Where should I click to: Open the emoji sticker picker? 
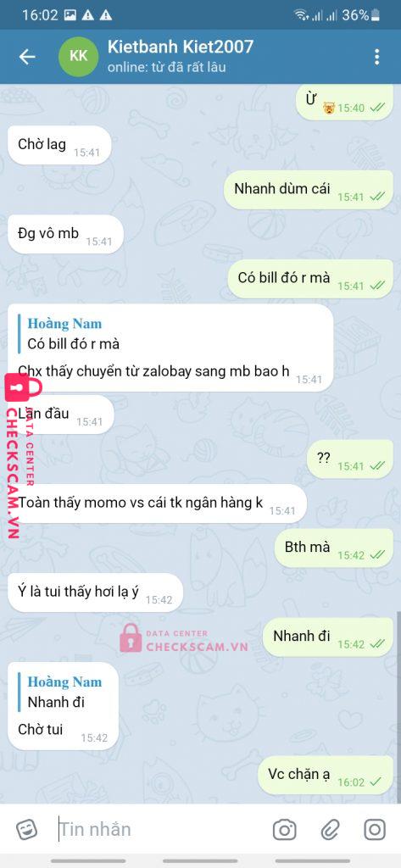[26, 829]
